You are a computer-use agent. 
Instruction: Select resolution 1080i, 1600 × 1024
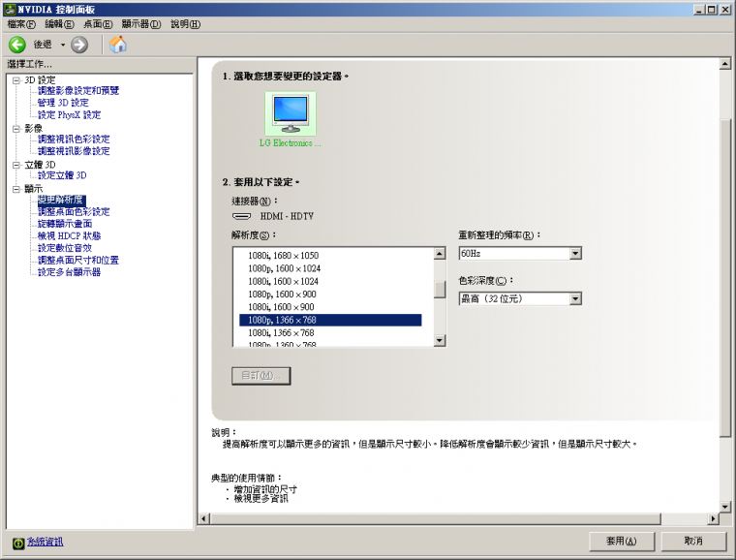[330, 281]
